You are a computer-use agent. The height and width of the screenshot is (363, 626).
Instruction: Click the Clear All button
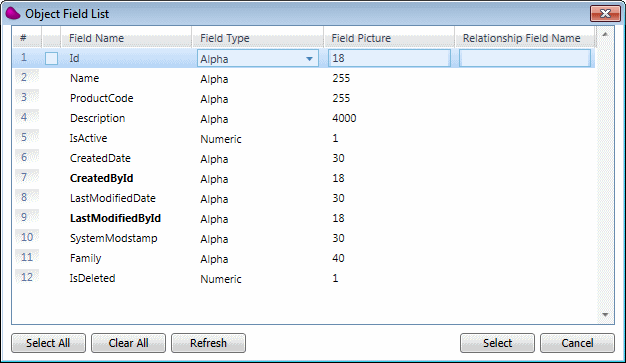point(128,343)
